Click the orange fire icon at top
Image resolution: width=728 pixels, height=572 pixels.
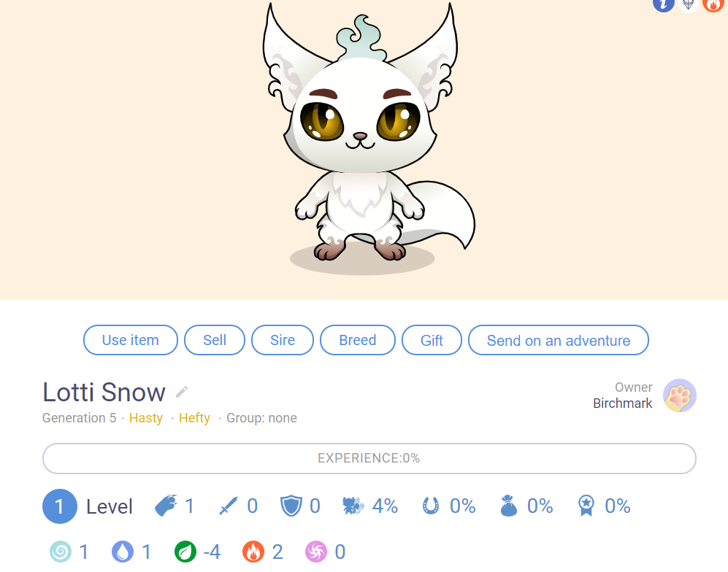coord(713,4)
